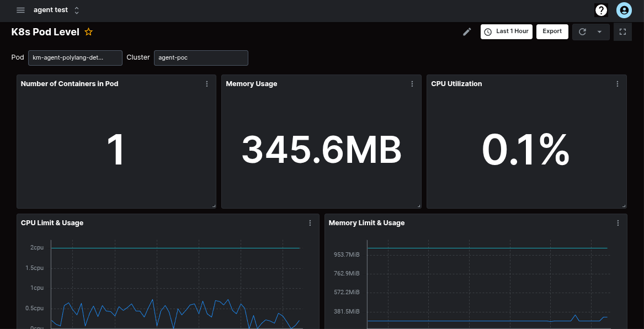The image size is (644, 329).
Task: Change the Cluster variable to another cluster
Action: [201, 57]
